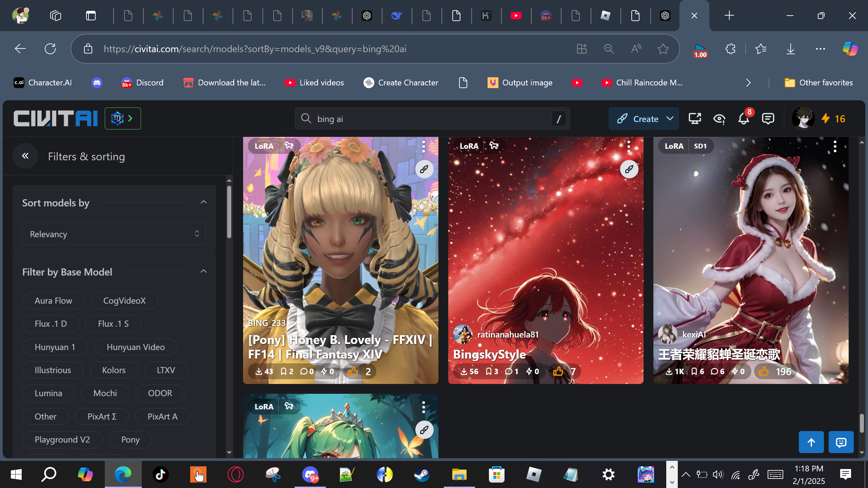The image size is (868, 488).
Task: Toggle the Pony base model filter
Action: [x=130, y=440]
